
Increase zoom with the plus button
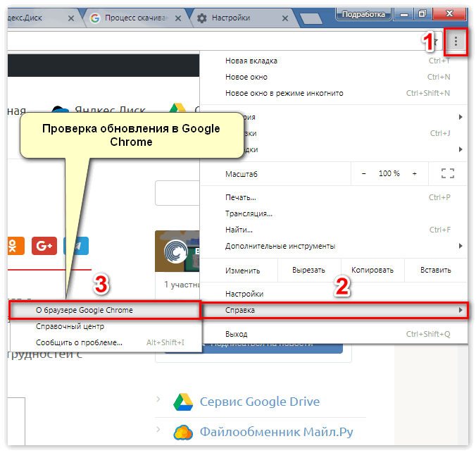(x=414, y=173)
